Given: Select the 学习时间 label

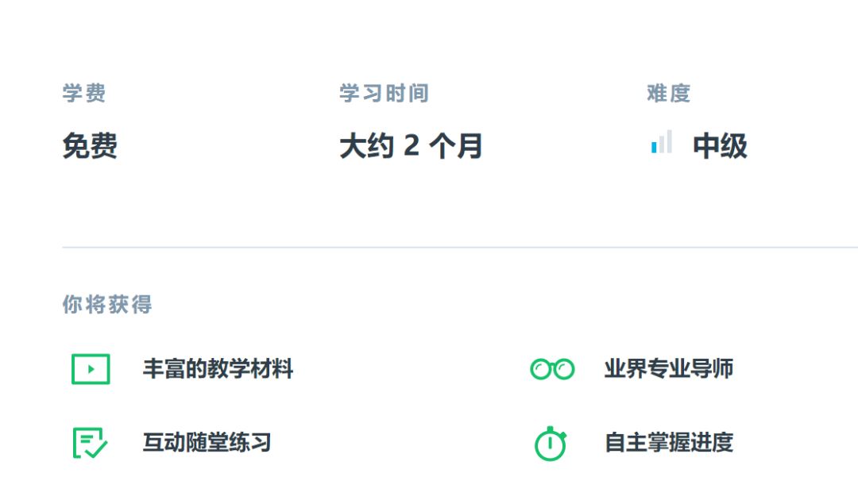Looking at the screenshot, I should tap(384, 94).
